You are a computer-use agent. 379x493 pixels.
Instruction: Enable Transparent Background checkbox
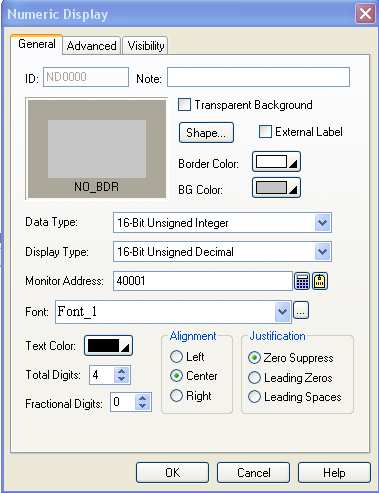(x=184, y=105)
